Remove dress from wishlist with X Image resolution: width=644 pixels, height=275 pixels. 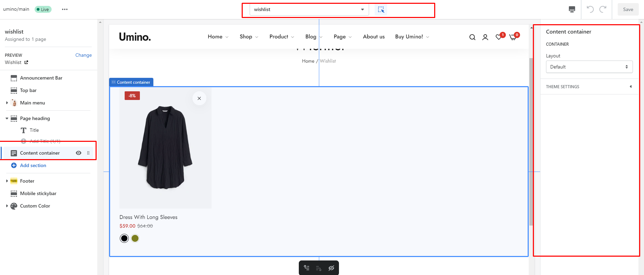point(199,98)
